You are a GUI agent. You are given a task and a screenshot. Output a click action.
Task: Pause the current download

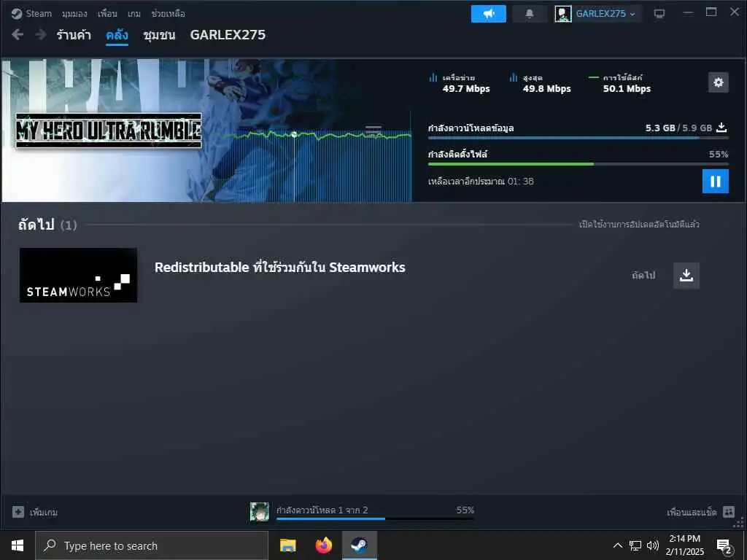click(x=715, y=181)
